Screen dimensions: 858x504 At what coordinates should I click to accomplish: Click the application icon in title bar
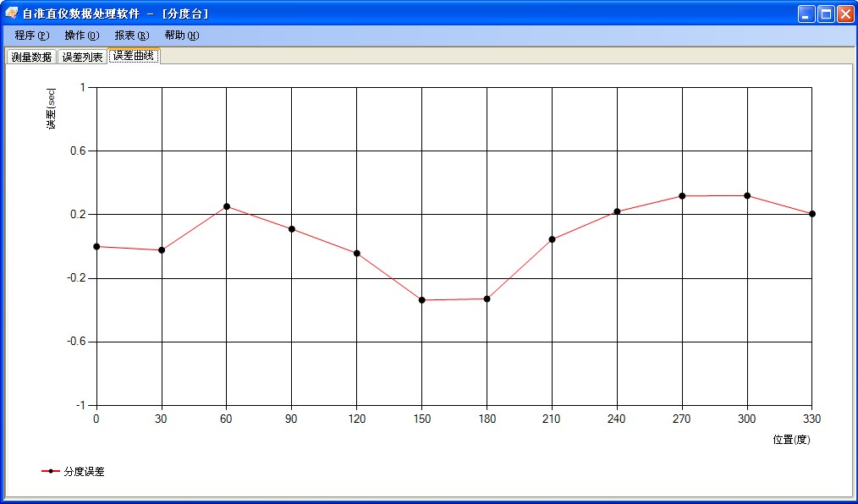coord(12,14)
